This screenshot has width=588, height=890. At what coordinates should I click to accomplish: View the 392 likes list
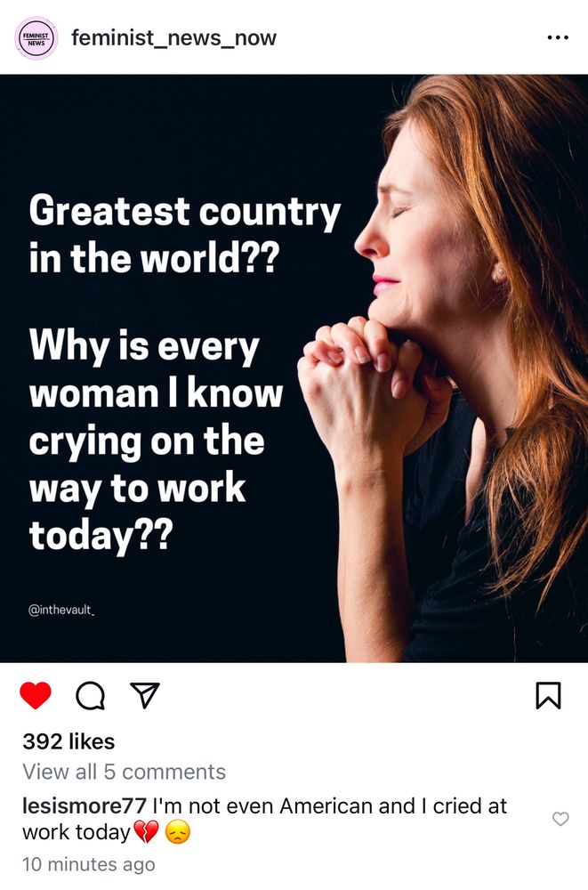68,741
